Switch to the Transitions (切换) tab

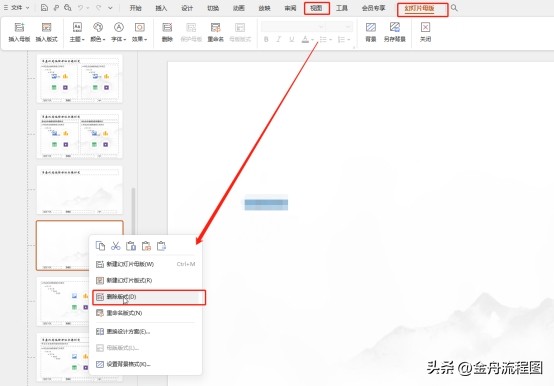point(213,8)
